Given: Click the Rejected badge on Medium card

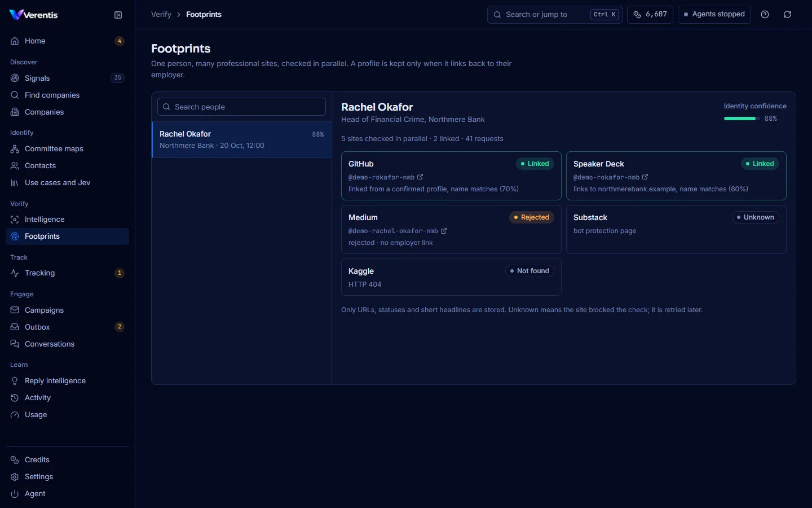Looking at the screenshot, I should click(532, 217).
